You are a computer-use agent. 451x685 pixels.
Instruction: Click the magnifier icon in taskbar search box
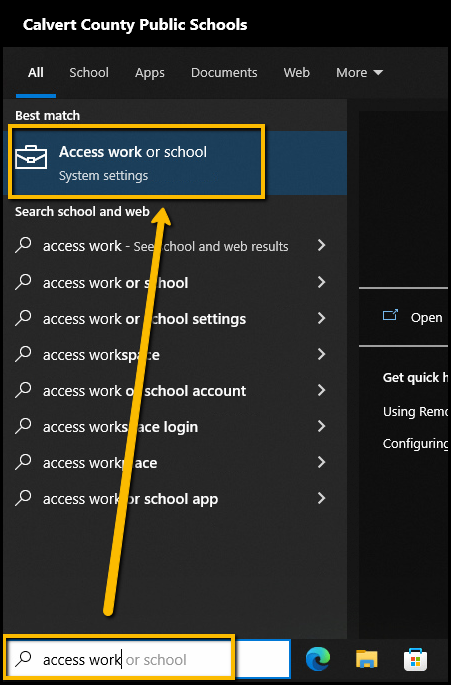[x=23, y=659]
